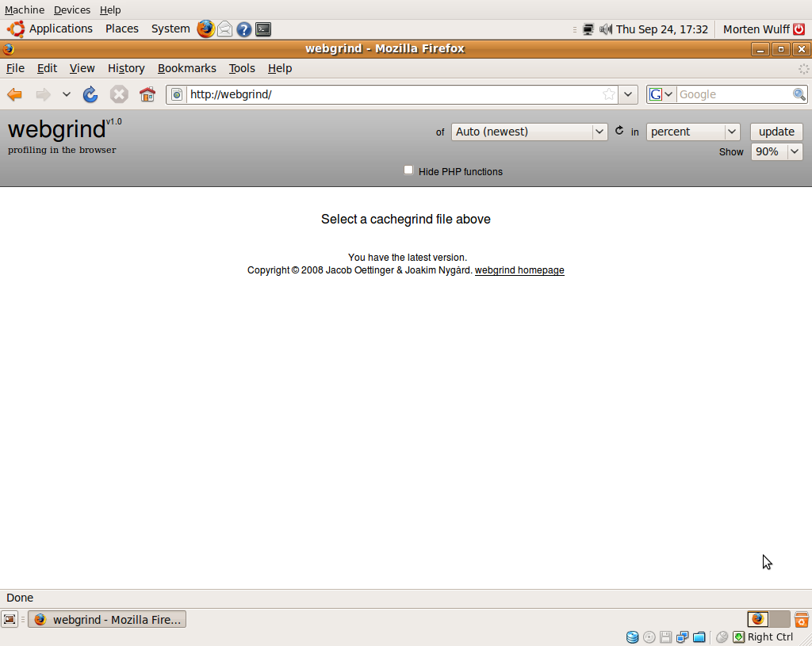This screenshot has height=646, width=812.
Task: Launch the terminal from the top panel
Action: pos(263,29)
